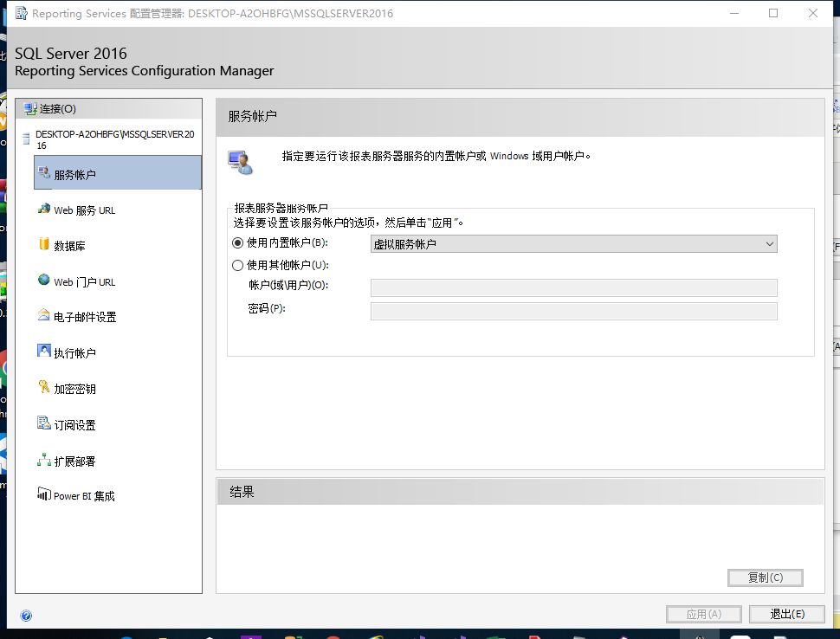Open the 订阅设置 icon
Image resolution: width=840 pixels, height=639 pixels.
[44, 423]
